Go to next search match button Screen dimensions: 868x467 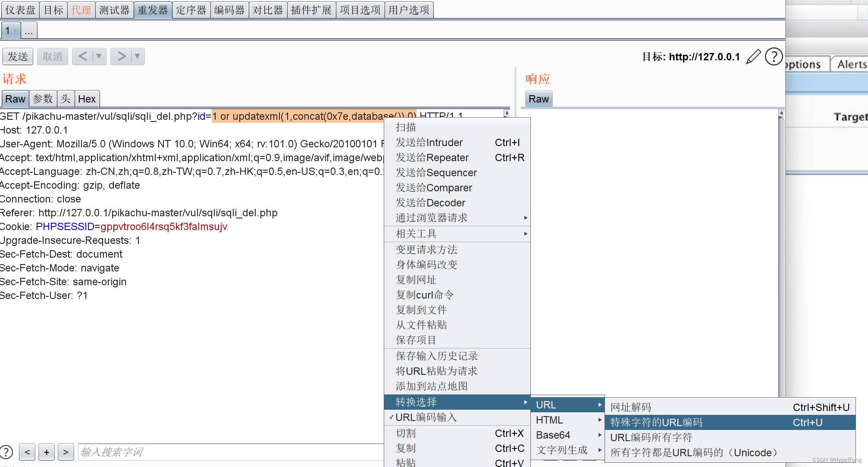point(66,452)
